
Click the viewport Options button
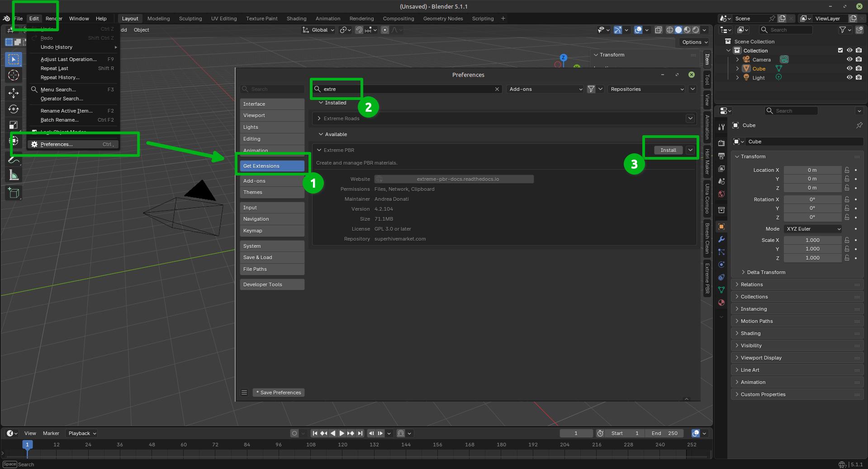(x=694, y=42)
